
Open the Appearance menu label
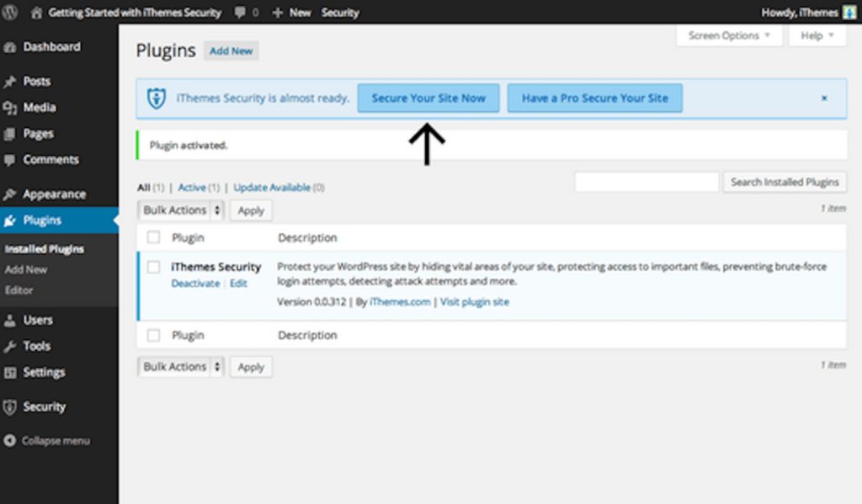click(x=55, y=194)
